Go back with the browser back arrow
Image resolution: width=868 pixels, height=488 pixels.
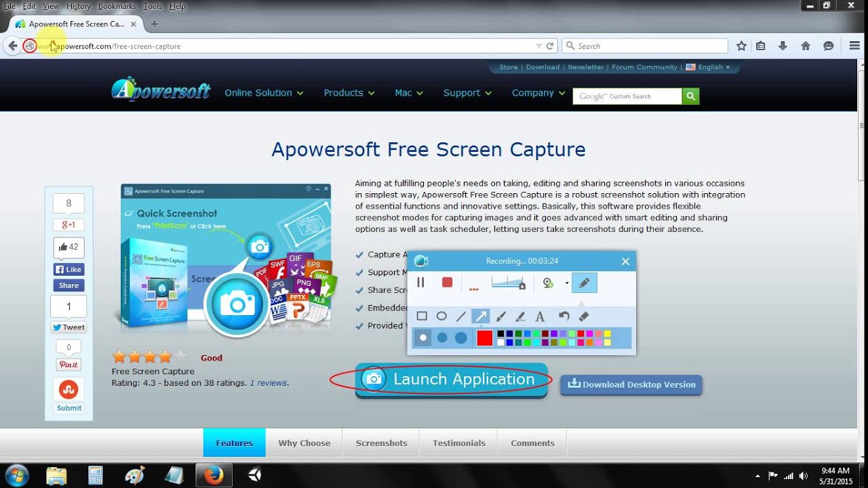(12, 46)
